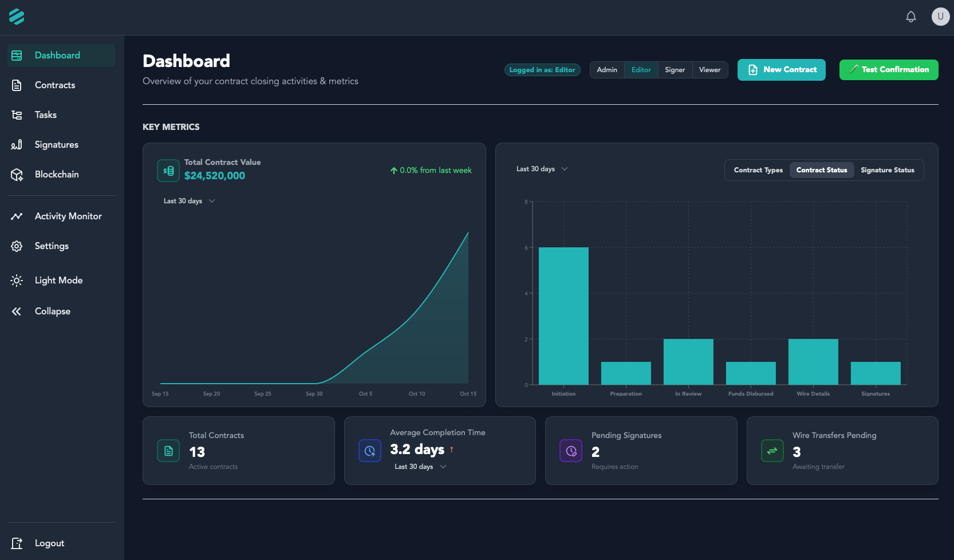Collapse the navigation sidebar
The image size is (954, 560).
pos(52,311)
